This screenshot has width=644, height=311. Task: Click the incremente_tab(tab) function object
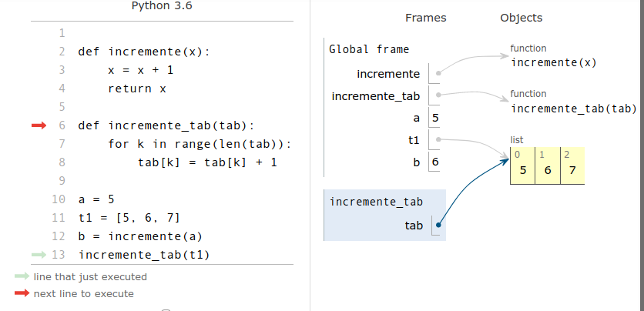pyautogui.click(x=573, y=108)
